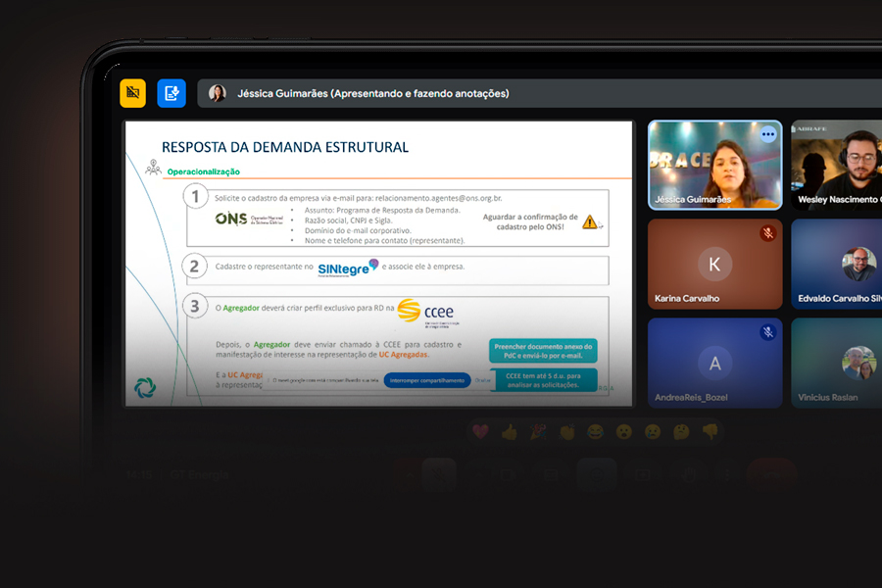Viewport: 882px width, 588px height.
Task: Click the CCEE logo on the slide
Action: (428, 313)
